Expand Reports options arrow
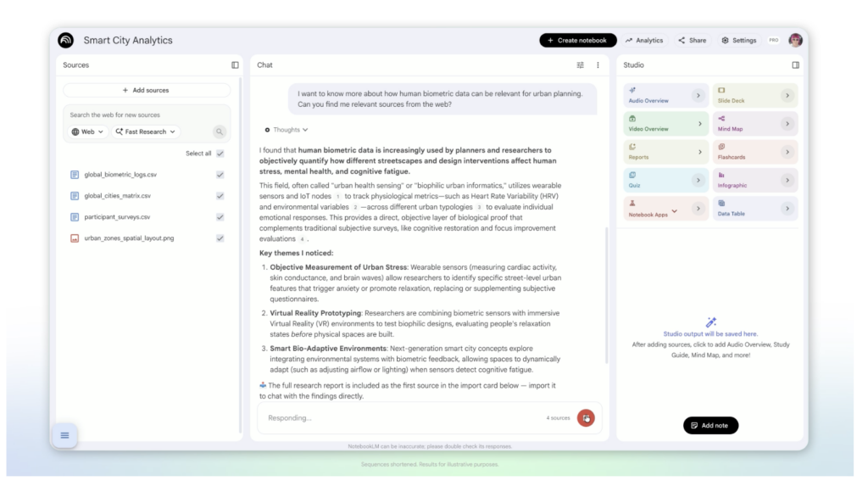Screen dimensions: 868x481 pyautogui.click(x=699, y=152)
